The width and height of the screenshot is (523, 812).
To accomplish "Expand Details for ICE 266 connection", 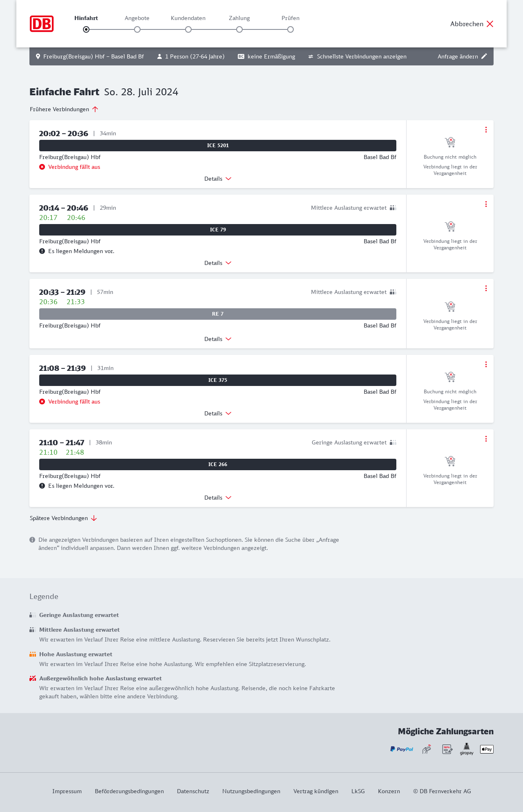I will coord(218,498).
